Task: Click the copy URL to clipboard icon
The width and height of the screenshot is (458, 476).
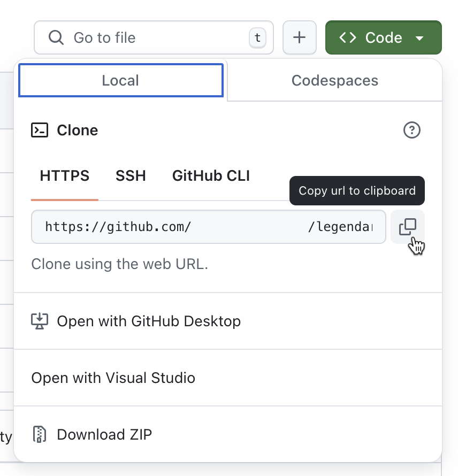Action: (408, 227)
